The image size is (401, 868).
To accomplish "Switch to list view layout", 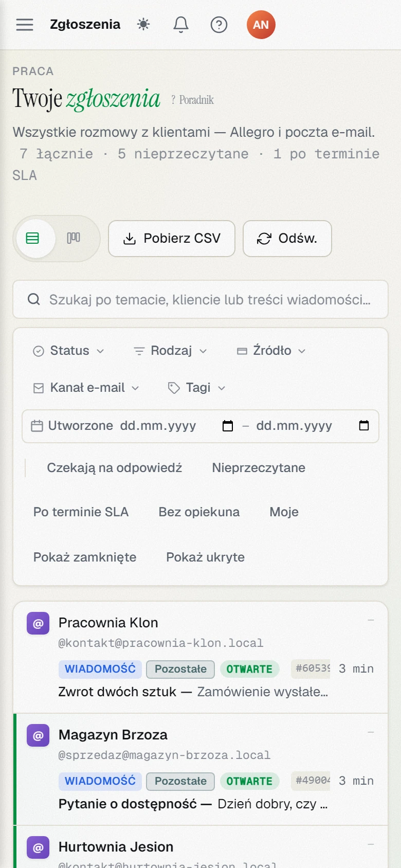I will click(x=33, y=238).
